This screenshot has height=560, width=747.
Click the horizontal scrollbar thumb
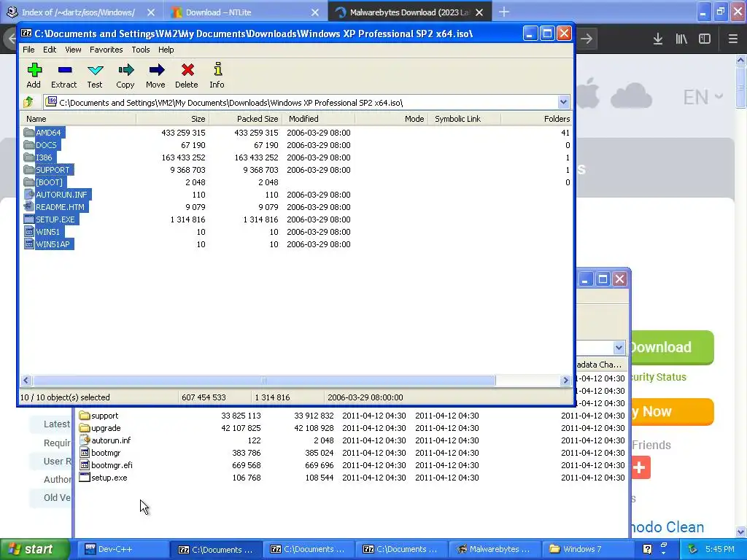pos(264,380)
